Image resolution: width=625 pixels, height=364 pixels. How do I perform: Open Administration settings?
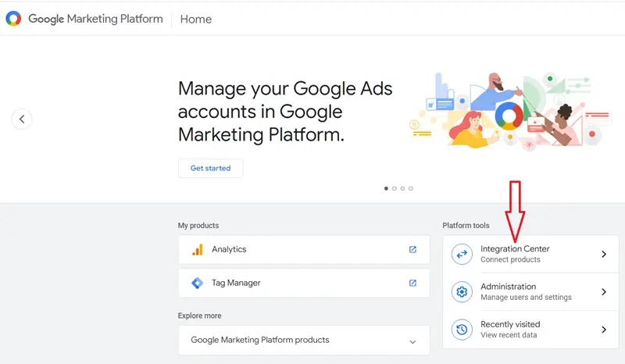(x=531, y=292)
